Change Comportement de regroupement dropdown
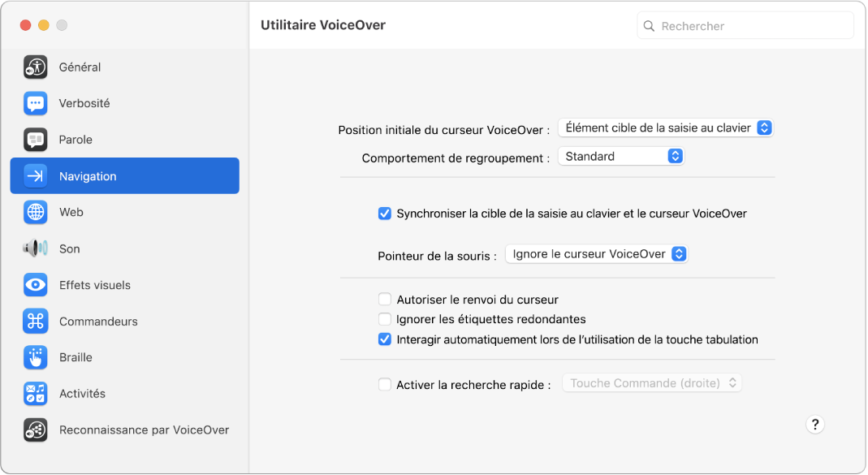The width and height of the screenshot is (868, 475). [621, 155]
